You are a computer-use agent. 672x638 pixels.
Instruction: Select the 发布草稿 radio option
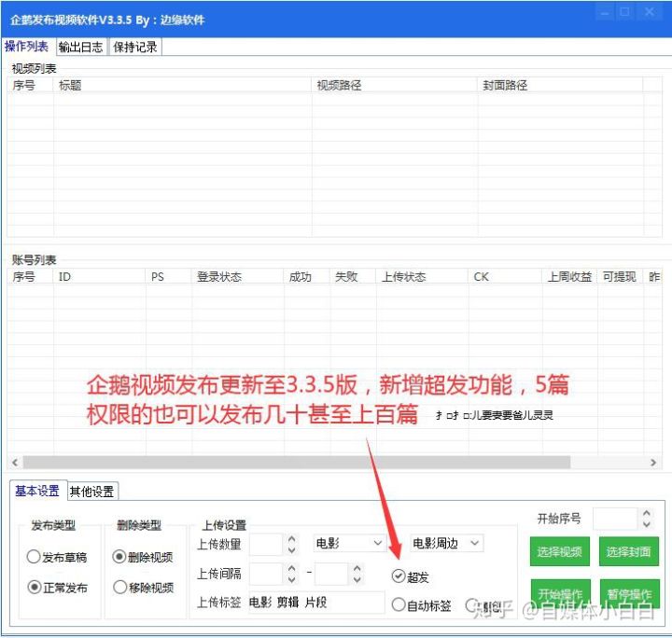pyautogui.click(x=57, y=557)
